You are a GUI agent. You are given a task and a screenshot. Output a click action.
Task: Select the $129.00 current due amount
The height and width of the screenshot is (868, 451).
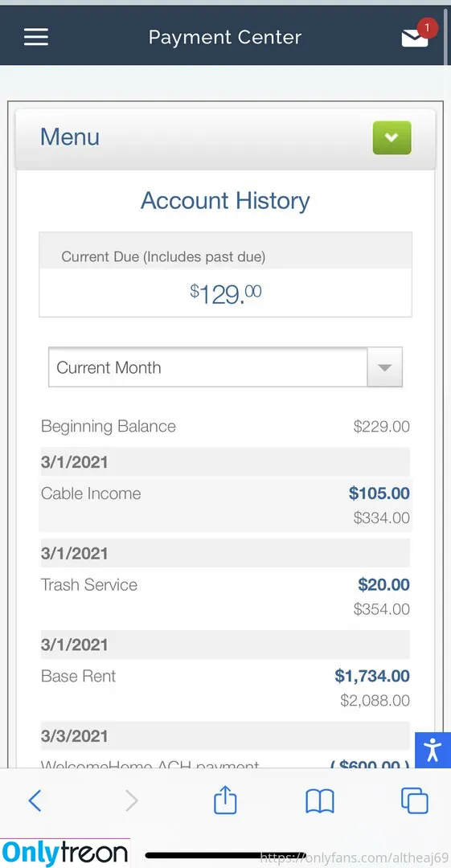coord(225,293)
